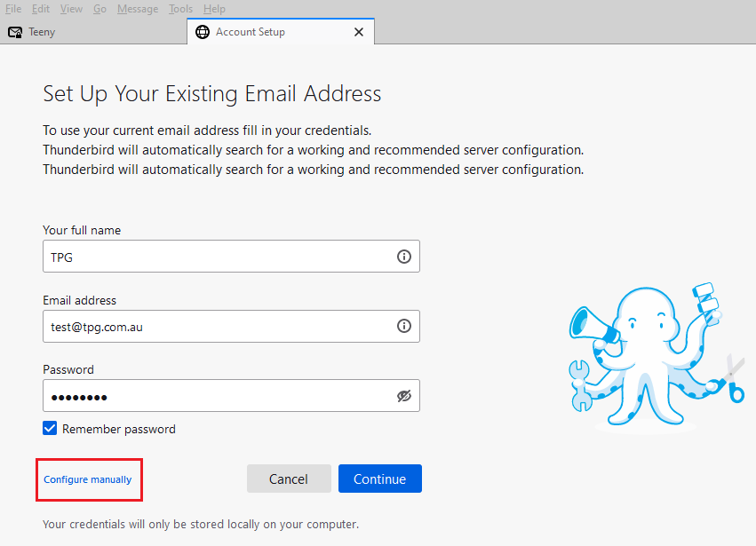Click the Cancel button
Screen dimensions: 756x546
click(289, 478)
